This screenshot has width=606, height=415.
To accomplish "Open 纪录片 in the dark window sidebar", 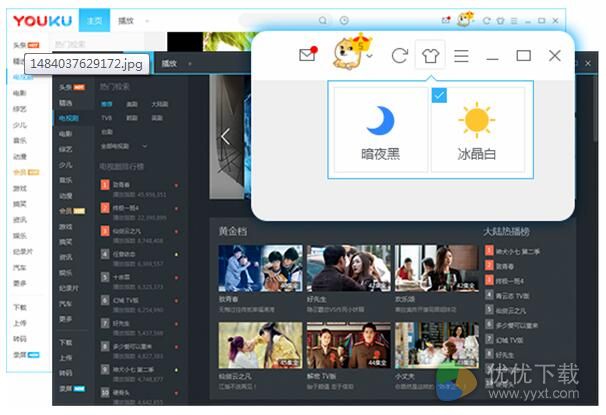I will pyautogui.click(x=69, y=288).
